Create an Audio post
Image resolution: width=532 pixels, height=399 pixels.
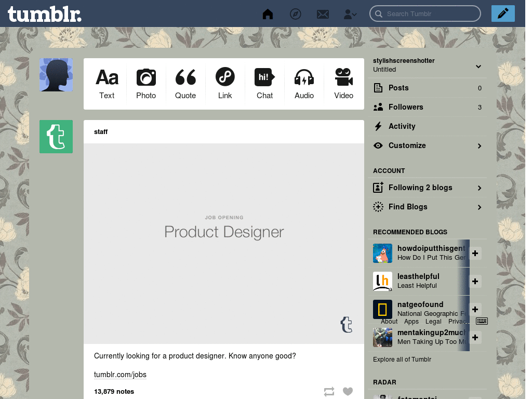click(x=304, y=84)
